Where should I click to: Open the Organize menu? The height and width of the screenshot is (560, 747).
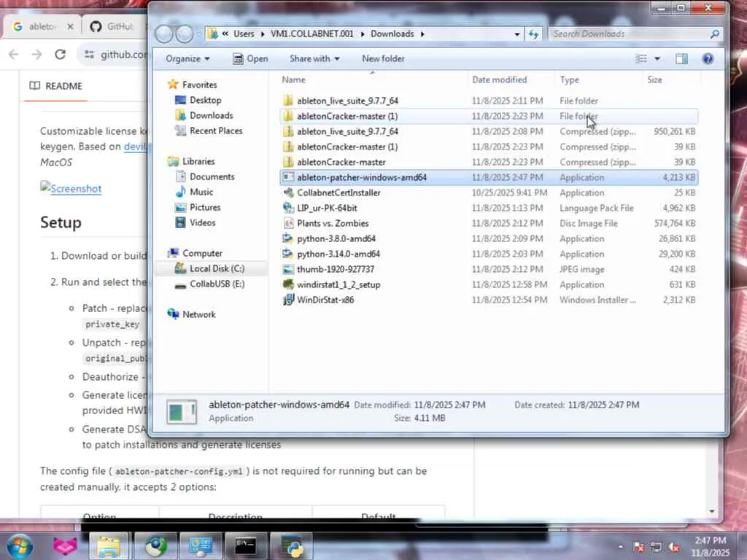(x=187, y=58)
